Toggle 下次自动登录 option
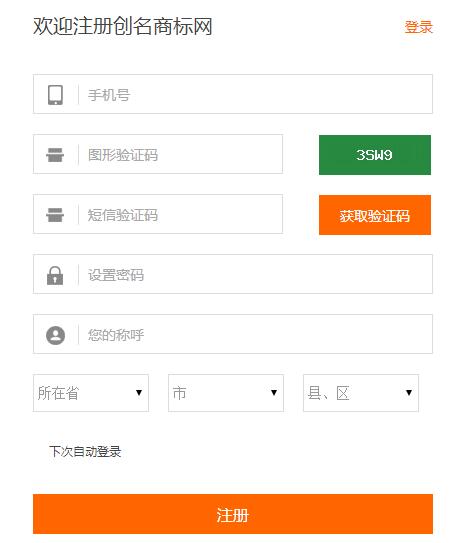 [x=85, y=451]
